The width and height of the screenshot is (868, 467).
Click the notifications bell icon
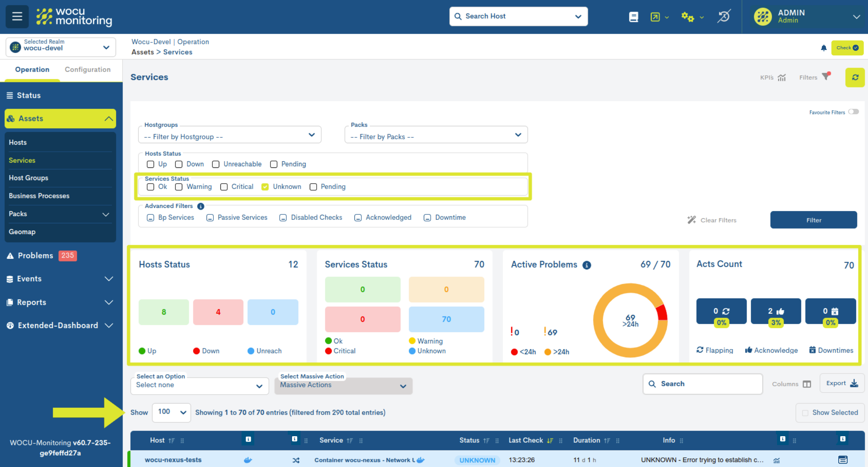(824, 48)
